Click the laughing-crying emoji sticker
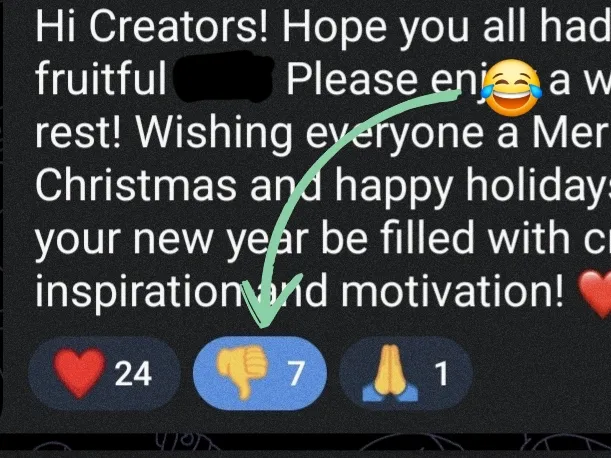This screenshot has width=611, height=458. tap(511, 88)
